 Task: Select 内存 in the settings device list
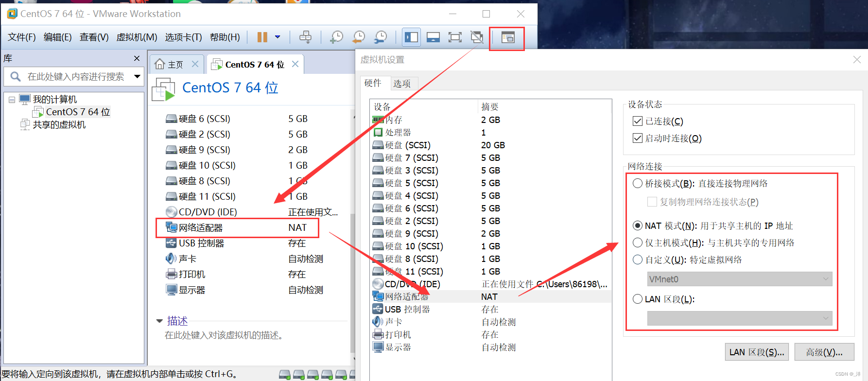(x=490, y=120)
